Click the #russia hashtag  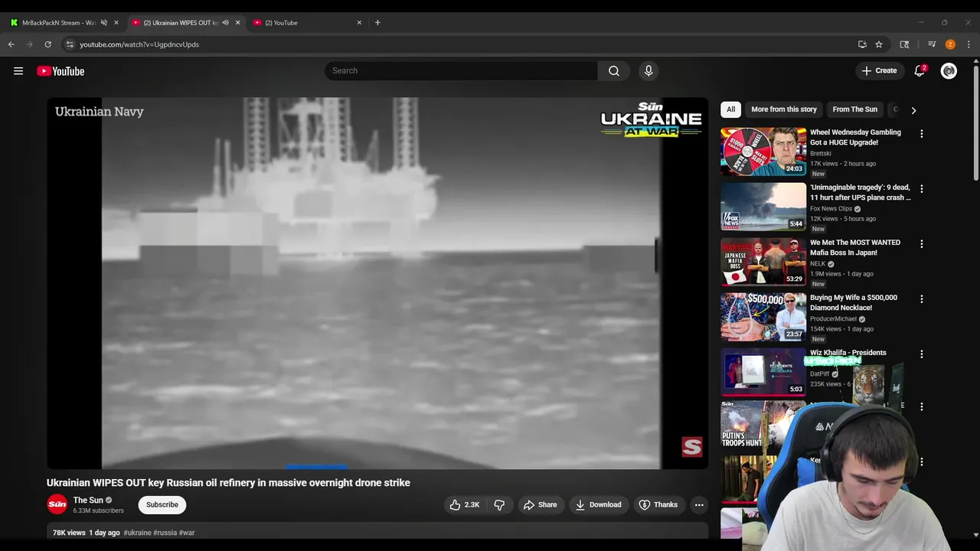tap(165, 533)
